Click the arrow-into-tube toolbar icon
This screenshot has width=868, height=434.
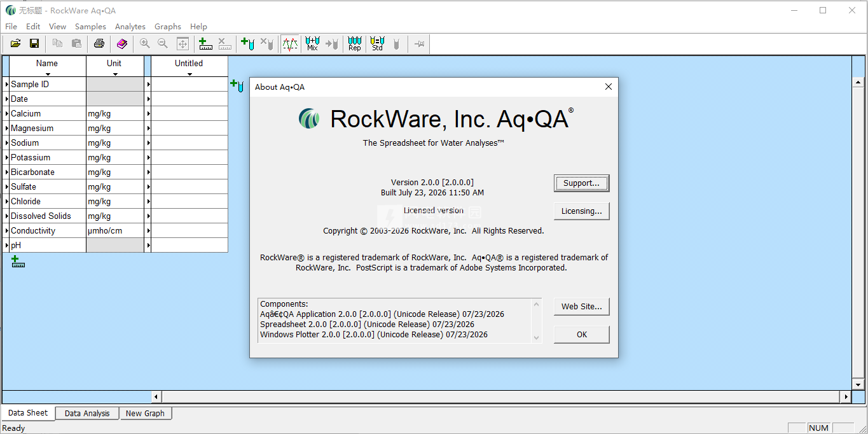pos(332,43)
